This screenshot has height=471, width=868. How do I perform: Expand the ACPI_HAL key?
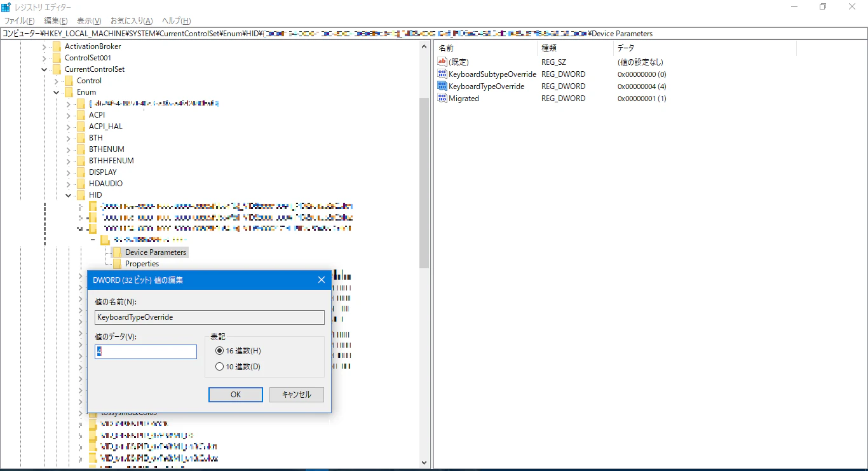[68, 126]
